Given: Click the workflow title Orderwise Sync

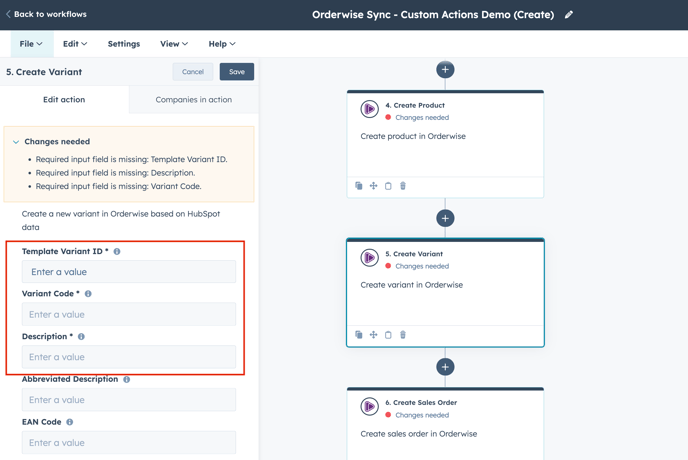Looking at the screenshot, I should click(433, 14).
